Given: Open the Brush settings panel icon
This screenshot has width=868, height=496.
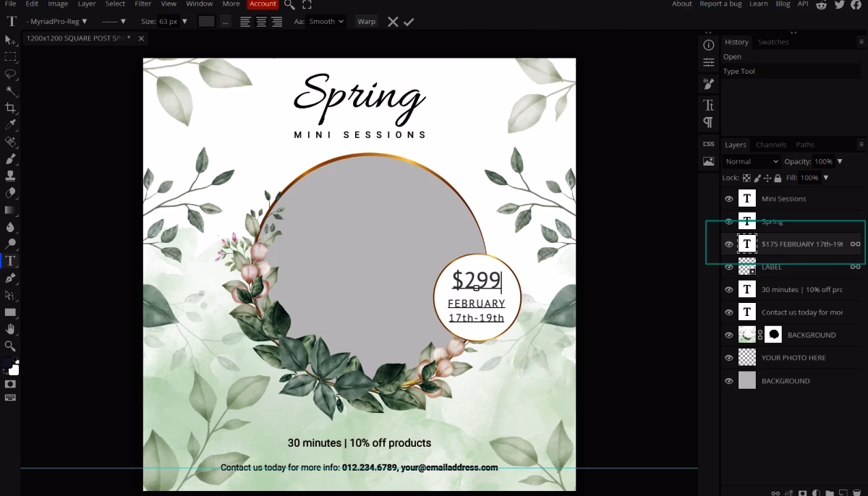Looking at the screenshot, I should click(x=709, y=83).
